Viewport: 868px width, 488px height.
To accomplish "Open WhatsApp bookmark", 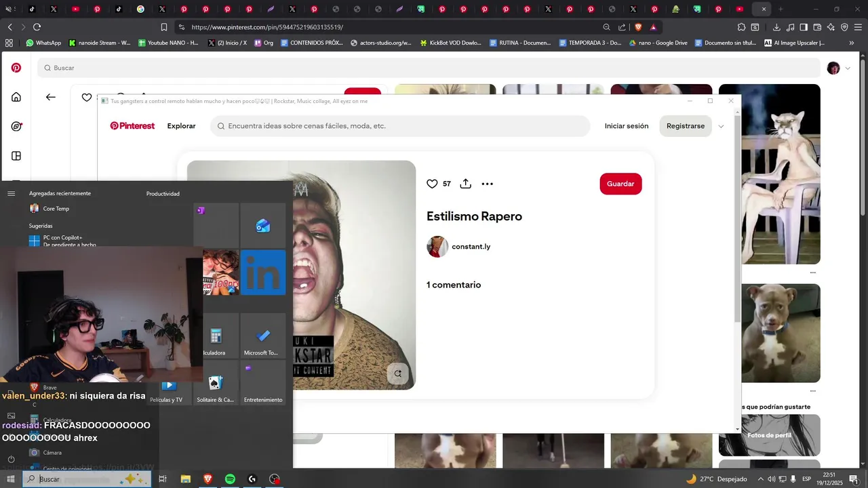I will tap(43, 43).
